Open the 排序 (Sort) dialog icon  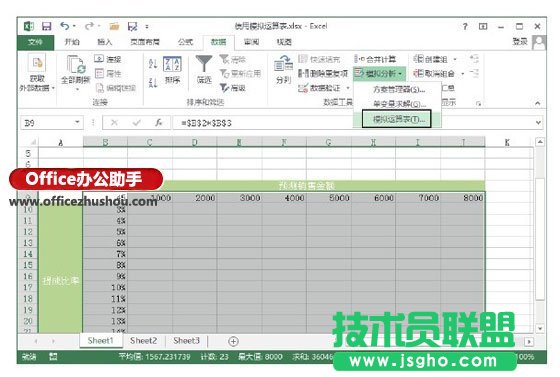click(172, 70)
